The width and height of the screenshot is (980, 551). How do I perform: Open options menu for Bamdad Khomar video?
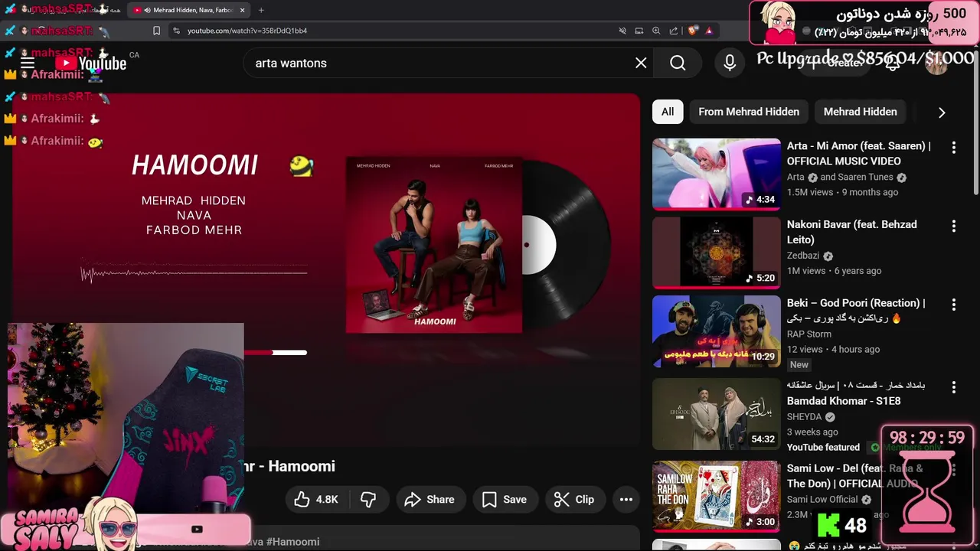pos(953,387)
